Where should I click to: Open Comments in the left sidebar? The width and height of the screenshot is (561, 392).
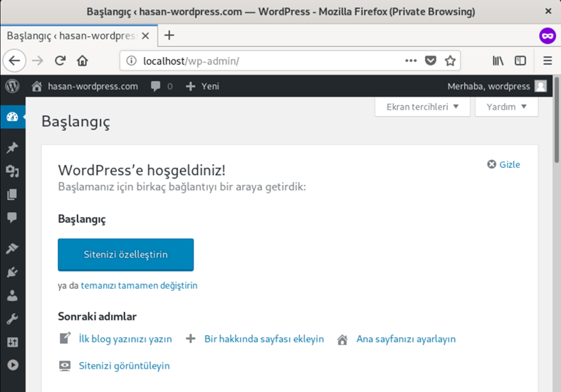click(x=13, y=218)
